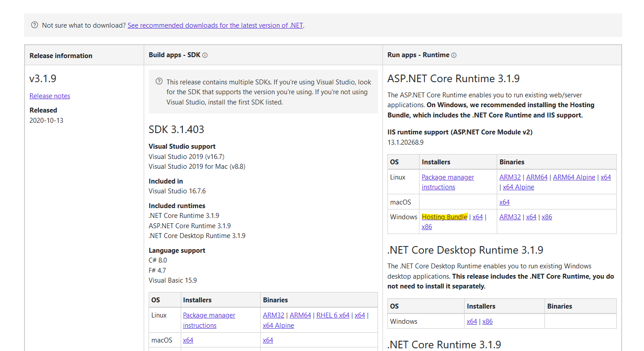The width and height of the screenshot is (644, 351).
Task: Download ASP.NET Core Runtime Windows x64 installer
Action: (x=478, y=217)
